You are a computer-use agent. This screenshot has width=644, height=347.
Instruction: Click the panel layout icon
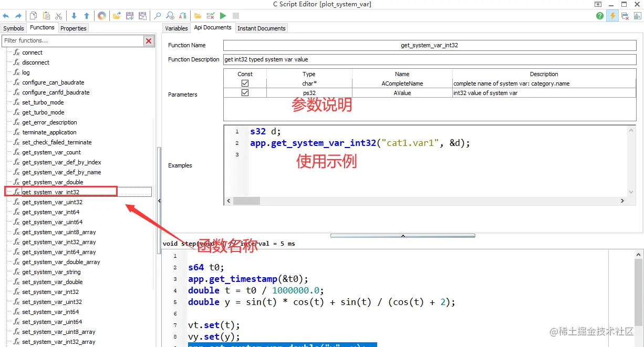(637, 16)
